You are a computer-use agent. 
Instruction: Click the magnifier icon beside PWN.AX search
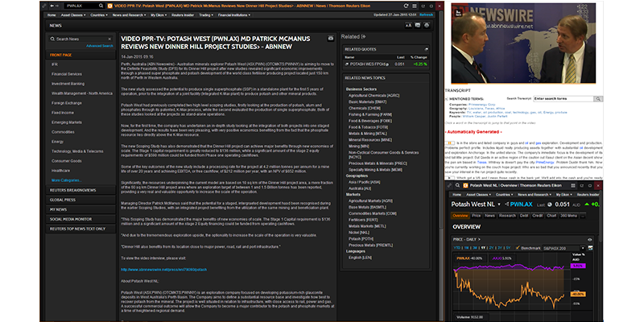[101, 6]
